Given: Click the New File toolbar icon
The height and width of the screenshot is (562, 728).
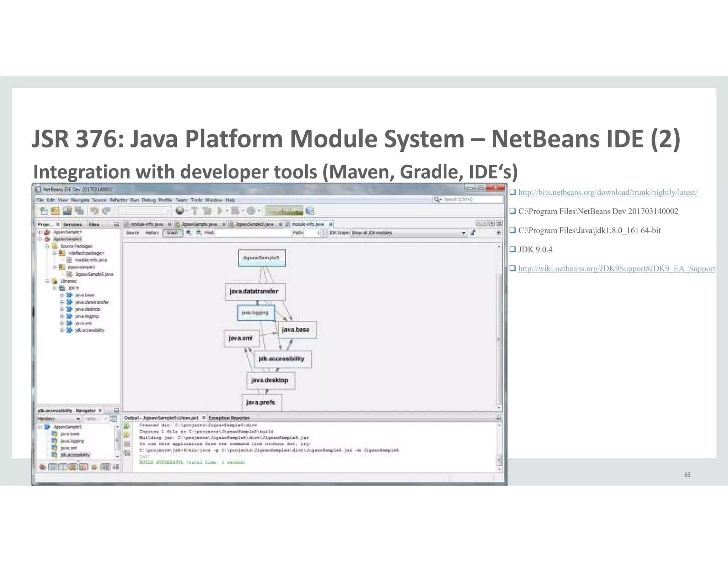Looking at the screenshot, I should click(44, 211).
